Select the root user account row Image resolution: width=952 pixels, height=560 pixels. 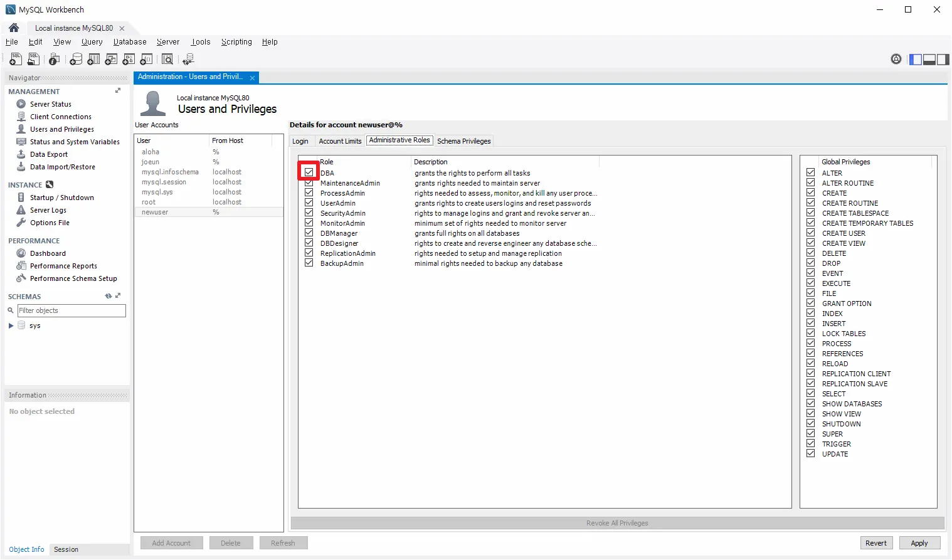[209, 202]
